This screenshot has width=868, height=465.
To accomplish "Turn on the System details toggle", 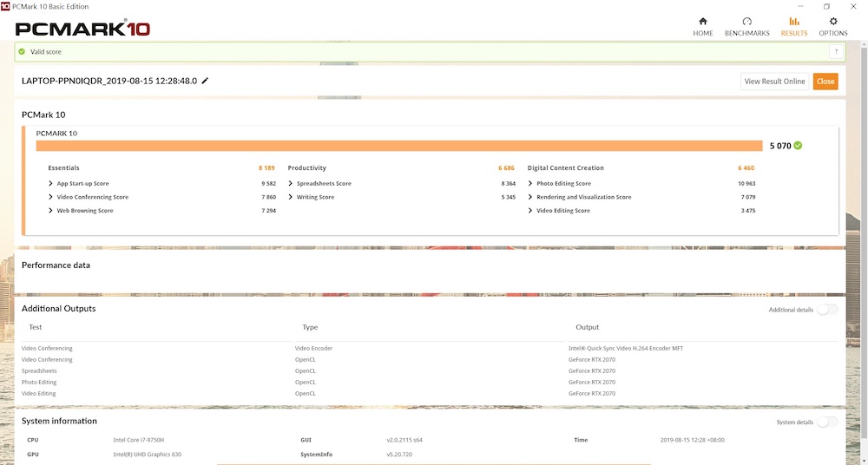I will pos(826,422).
